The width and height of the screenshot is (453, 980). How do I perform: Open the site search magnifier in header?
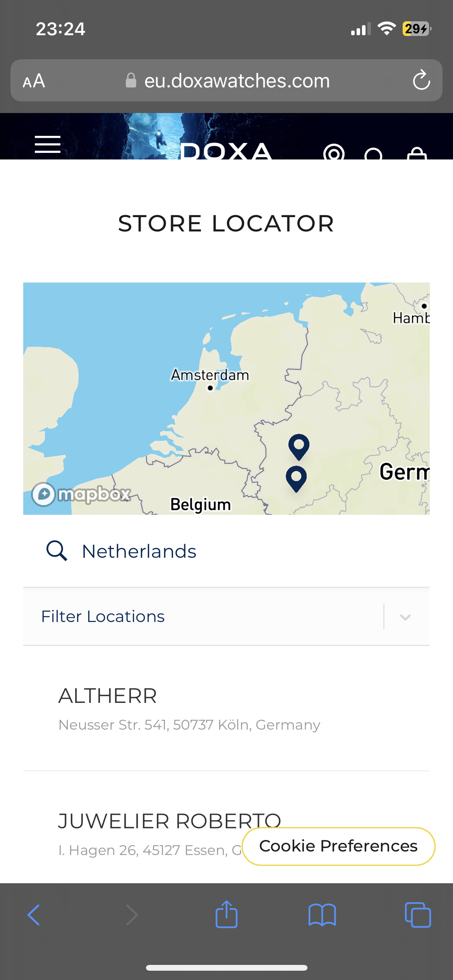coord(374,154)
